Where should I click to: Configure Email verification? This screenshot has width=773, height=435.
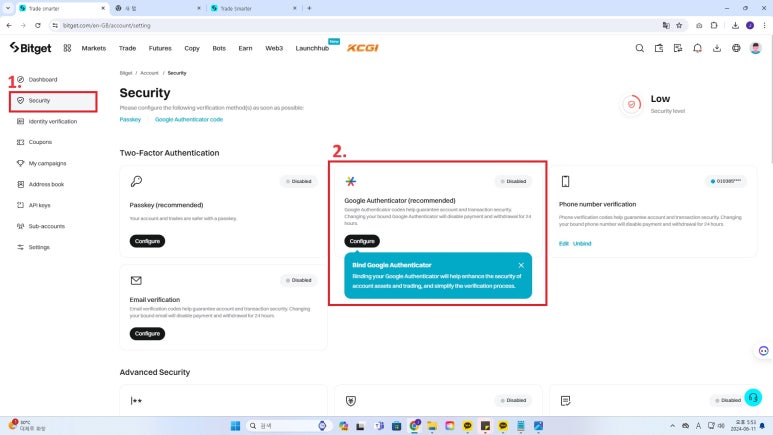coord(147,334)
